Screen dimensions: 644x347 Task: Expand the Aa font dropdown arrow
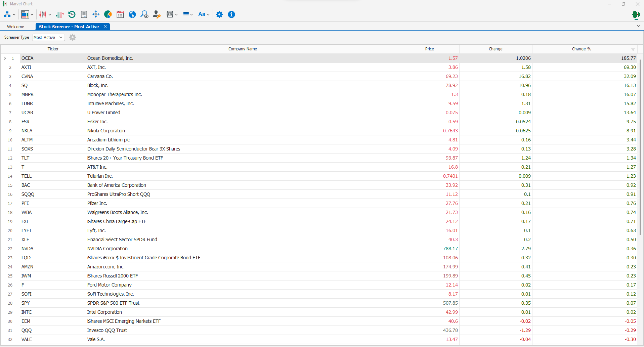(208, 15)
